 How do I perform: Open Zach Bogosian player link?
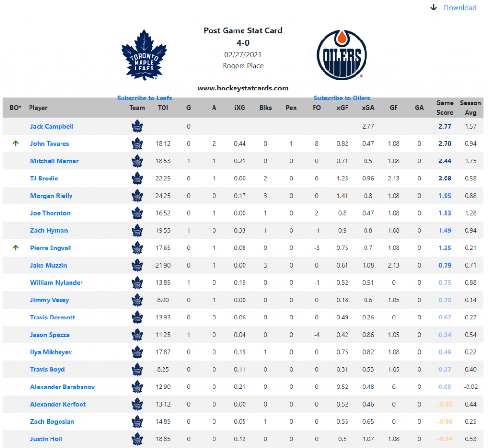[x=52, y=421]
